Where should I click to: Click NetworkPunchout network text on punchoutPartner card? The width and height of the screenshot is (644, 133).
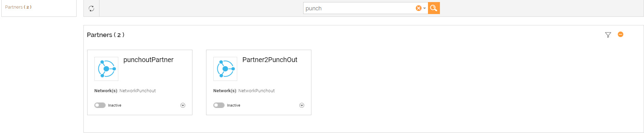137,91
